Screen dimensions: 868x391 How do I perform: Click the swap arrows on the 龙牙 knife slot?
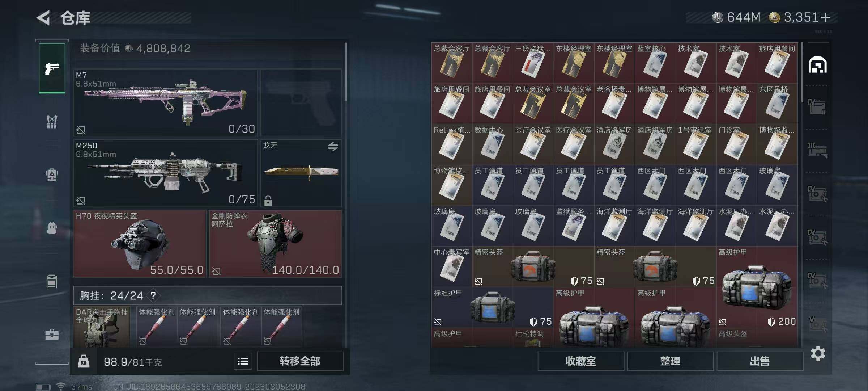pyautogui.click(x=333, y=147)
